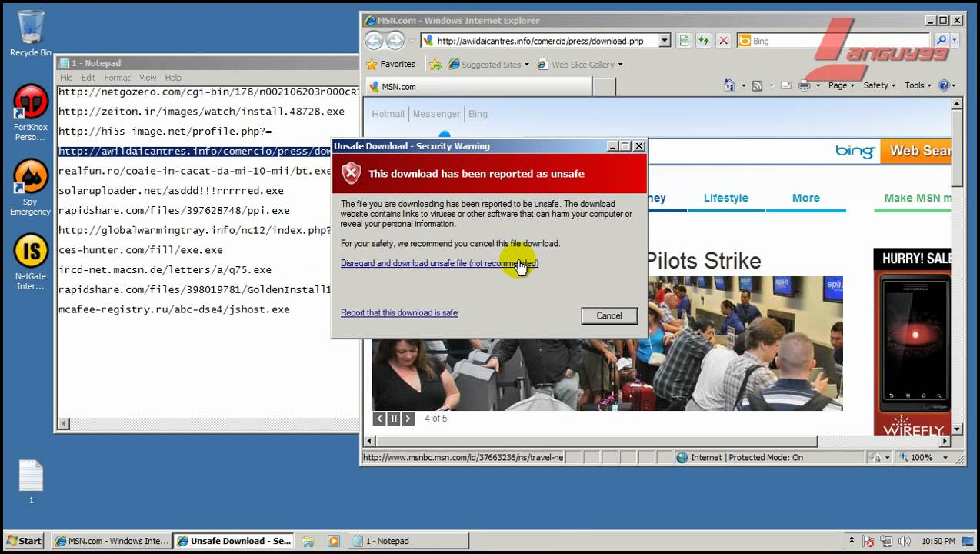
Task: Open the More tab on MSN
Action: click(805, 198)
